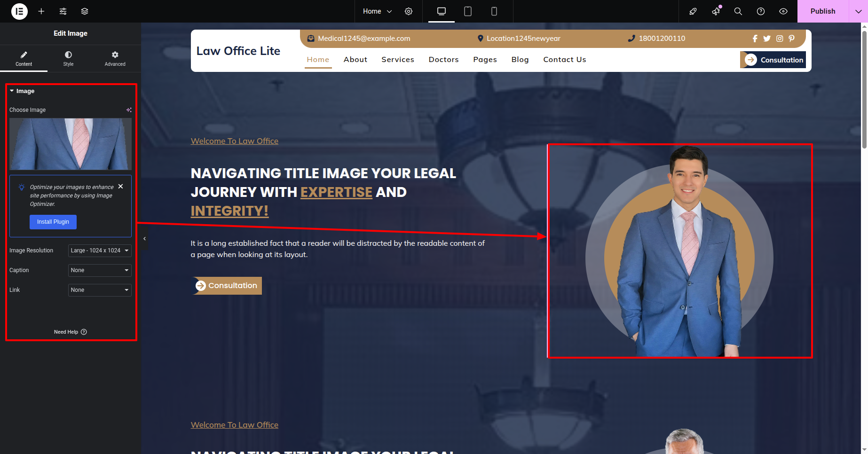
Task: Click the page vertical scrollbar
Action: 864,89
